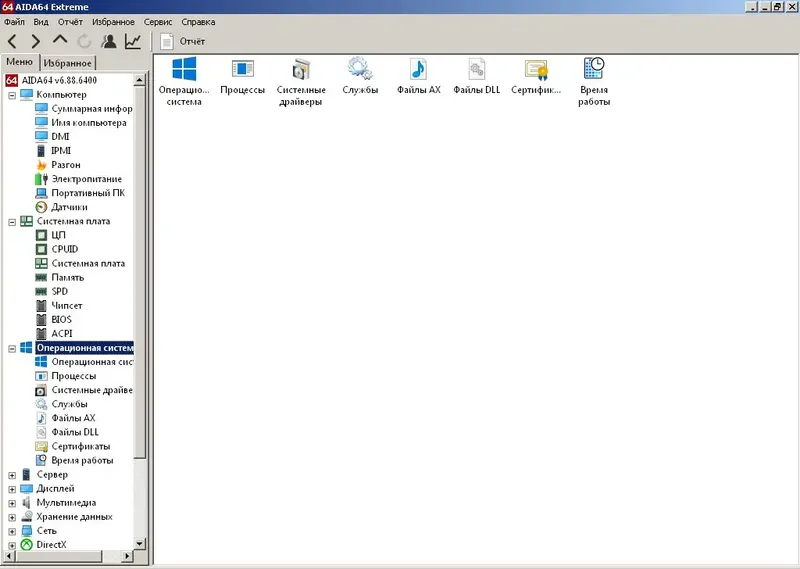This screenshot has width=800, height=569.
Task: Collapse the Операционная система tree node
Action: click(12, 349)
